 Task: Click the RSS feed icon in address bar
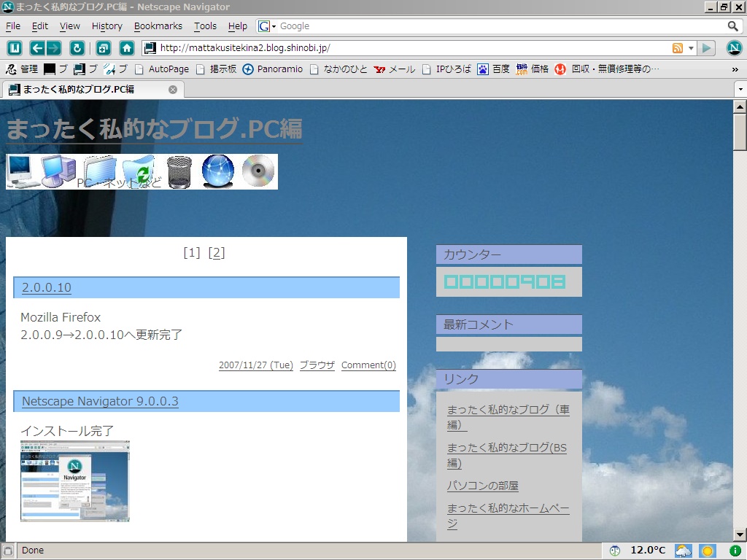[x=678, y=48]
